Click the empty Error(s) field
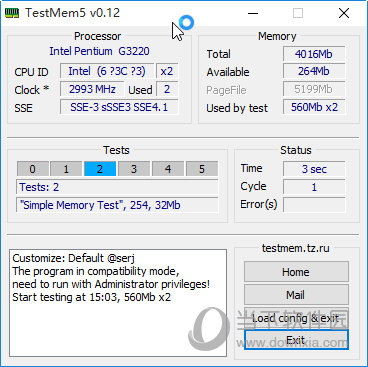 pos(314,205)
